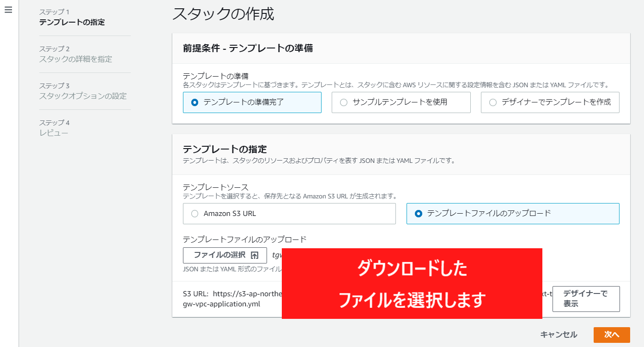Pick the Amazon S3 URL template source
644x347 pixels.
[195, 214]
